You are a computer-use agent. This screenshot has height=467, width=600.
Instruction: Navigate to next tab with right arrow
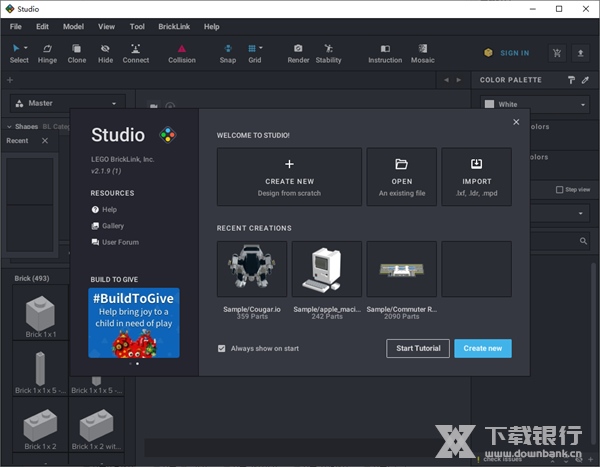tap(458, 80)
